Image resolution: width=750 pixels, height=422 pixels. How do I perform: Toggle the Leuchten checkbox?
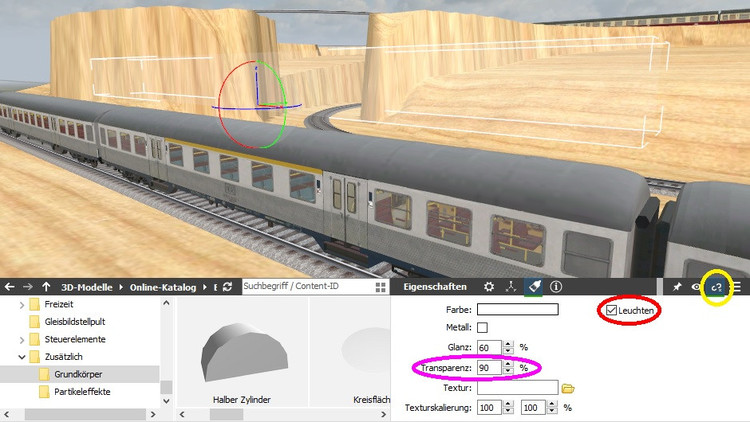coord(611,310)
